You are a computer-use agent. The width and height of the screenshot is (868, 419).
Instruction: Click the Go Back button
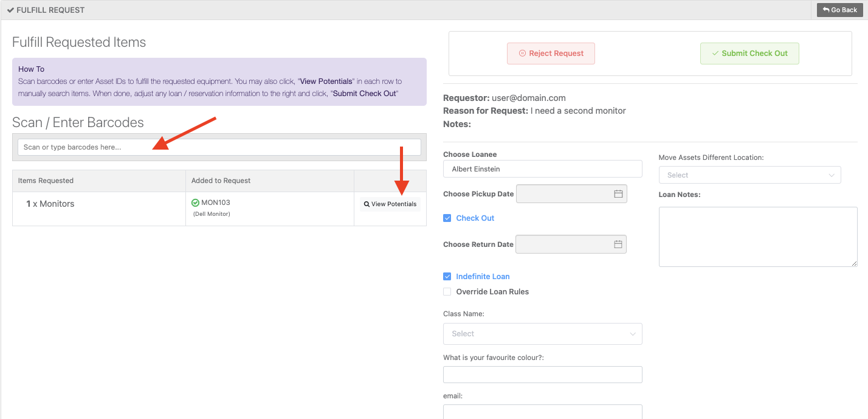[840, 10]
